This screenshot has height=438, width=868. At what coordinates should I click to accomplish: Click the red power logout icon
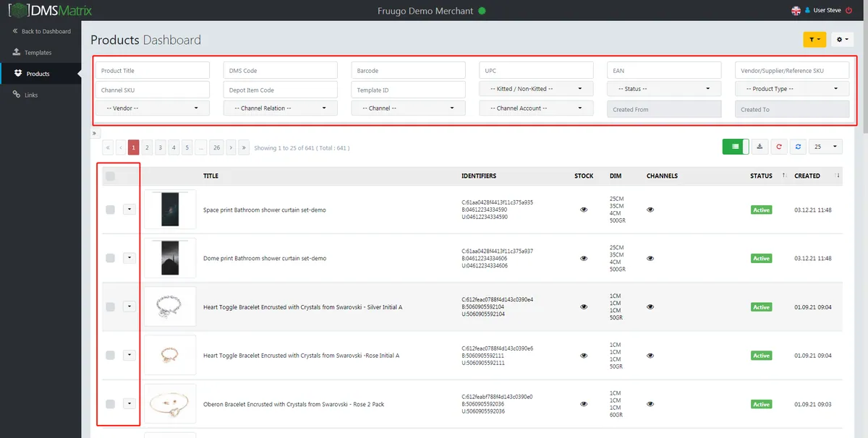coord(848,10)
